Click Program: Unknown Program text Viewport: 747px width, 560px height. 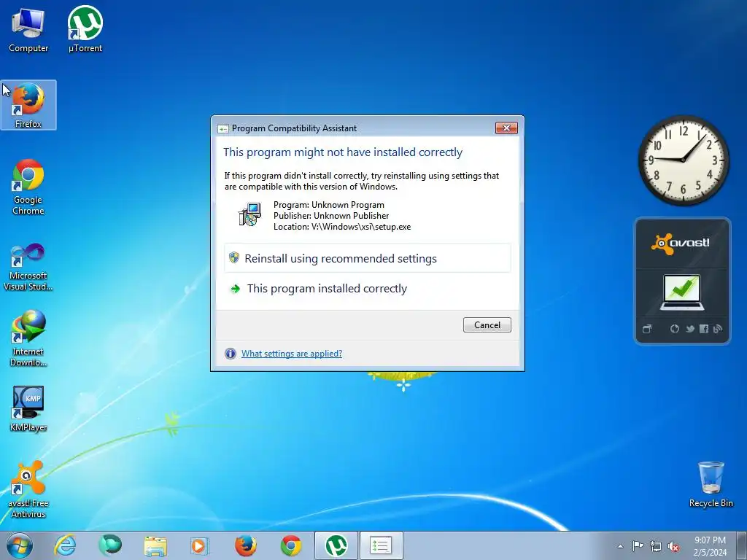pos(329,205)
